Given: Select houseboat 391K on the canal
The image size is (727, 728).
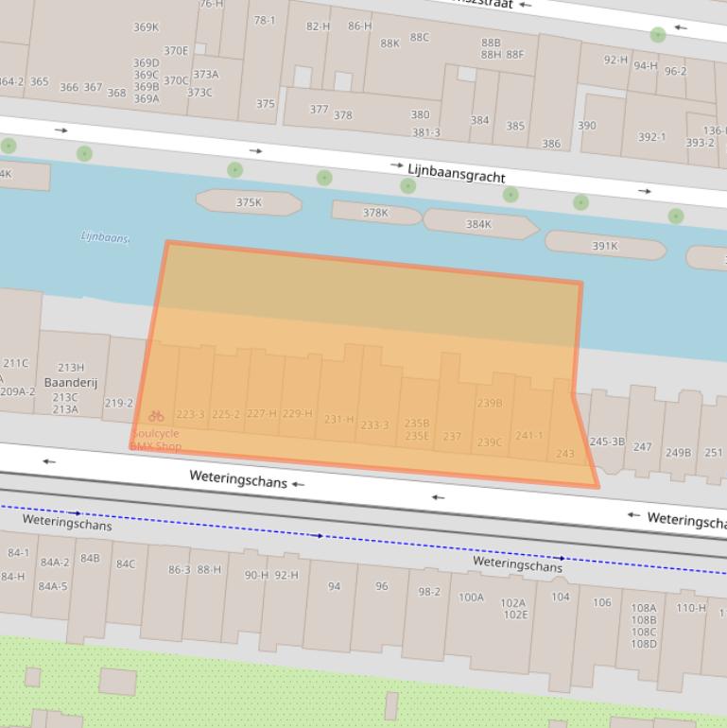Looking at the screenshot, I should tap(605, 246).
